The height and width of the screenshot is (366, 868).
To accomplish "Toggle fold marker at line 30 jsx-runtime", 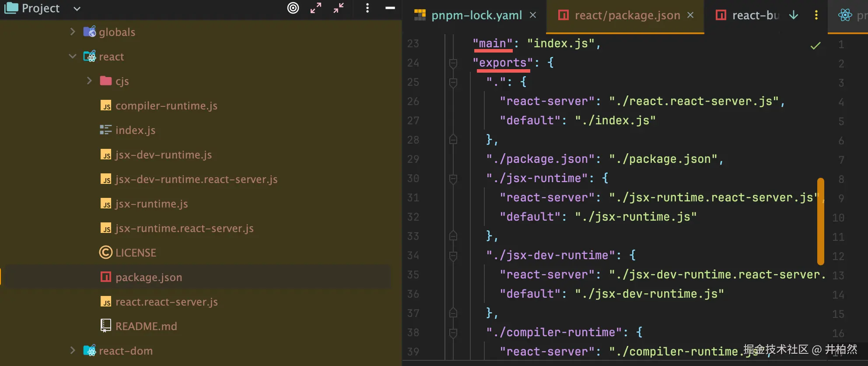I will pos(453,179).
